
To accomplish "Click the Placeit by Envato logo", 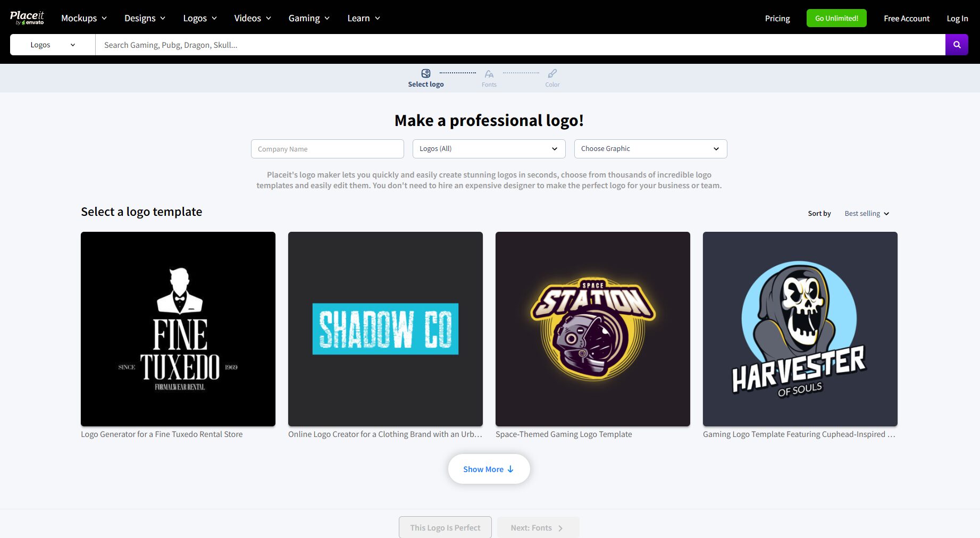I will click(x=27, y=18).
